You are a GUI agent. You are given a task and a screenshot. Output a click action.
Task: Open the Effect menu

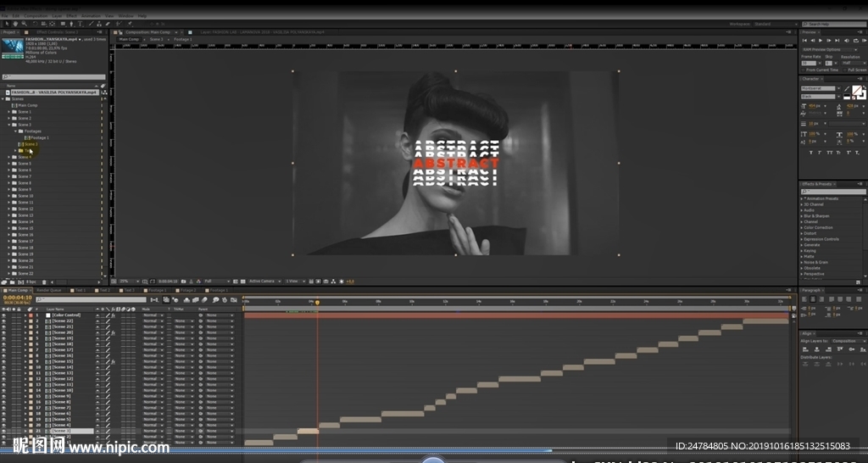[71, 16]
